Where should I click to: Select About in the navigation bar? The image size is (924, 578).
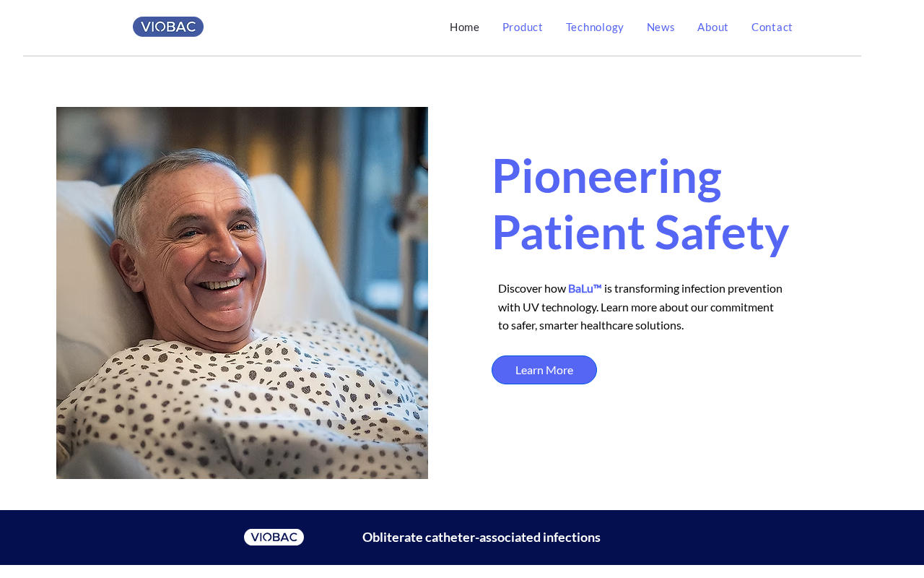[712, 27]
